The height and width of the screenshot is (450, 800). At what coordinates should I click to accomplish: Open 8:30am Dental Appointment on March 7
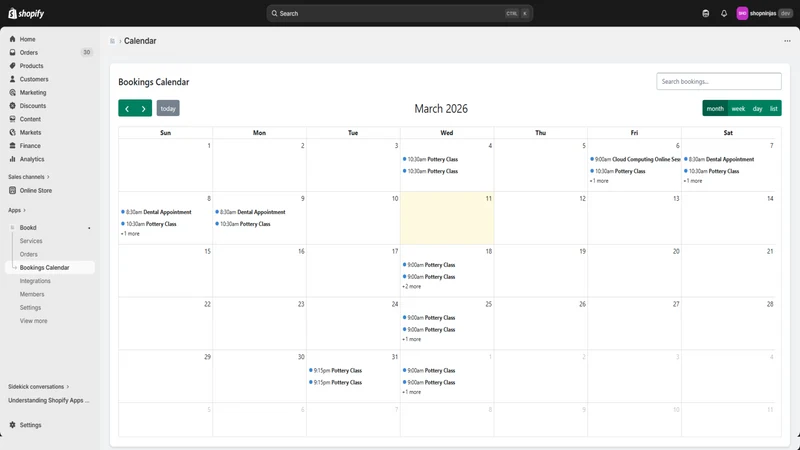point(719,159)
